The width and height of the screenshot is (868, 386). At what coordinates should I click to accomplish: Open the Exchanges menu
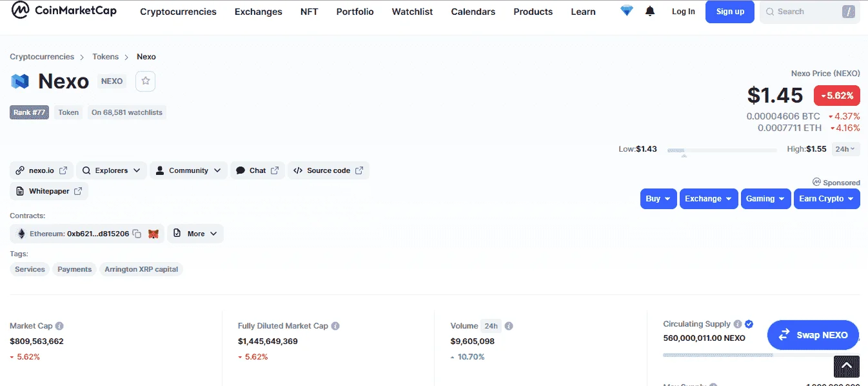[x=259, y=12]
